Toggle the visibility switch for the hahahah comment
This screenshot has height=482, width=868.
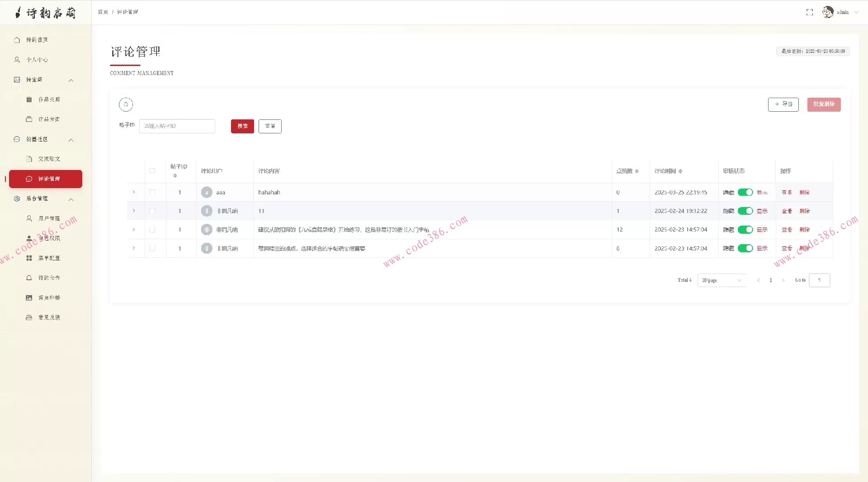pyautogui.click(x=745, y=192)
